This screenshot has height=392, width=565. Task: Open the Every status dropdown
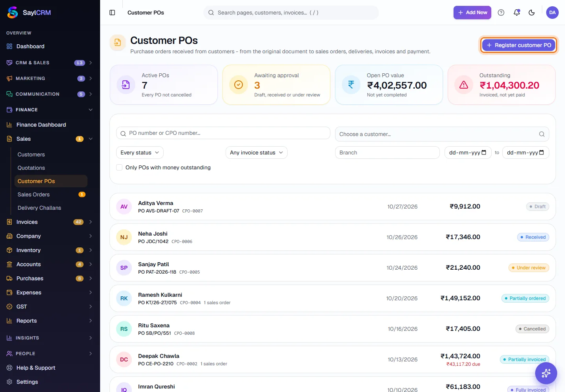140,152
